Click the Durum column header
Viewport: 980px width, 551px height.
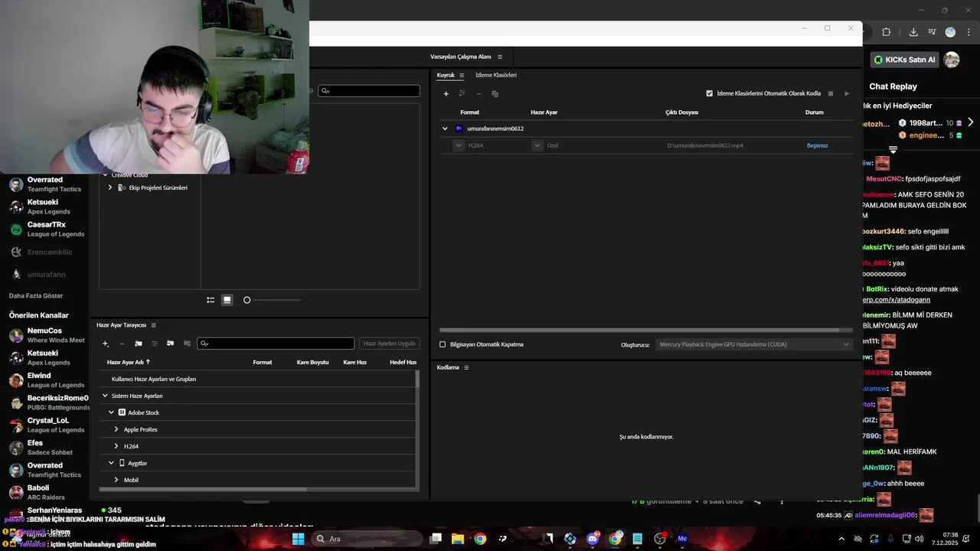coord(814,112)
